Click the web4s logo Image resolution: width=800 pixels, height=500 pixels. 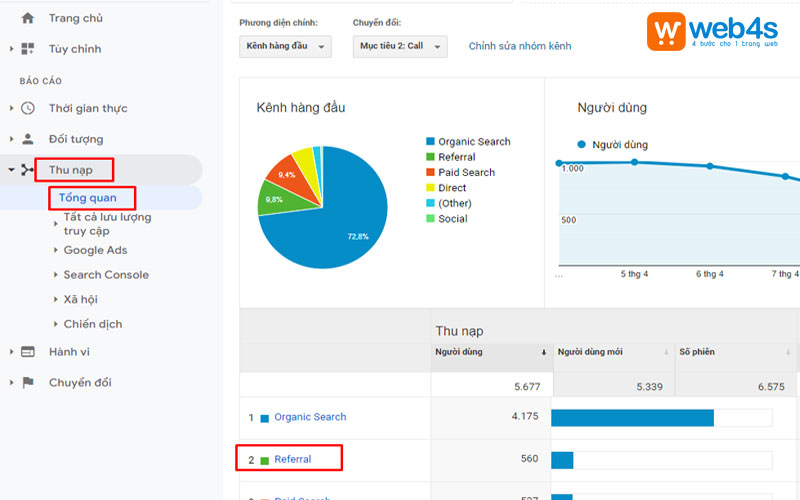click(x=712, y=31)
